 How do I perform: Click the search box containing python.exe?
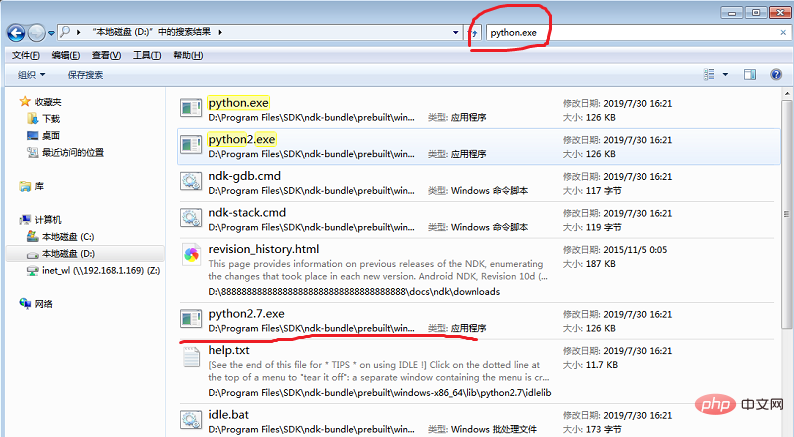click(620, 32)
